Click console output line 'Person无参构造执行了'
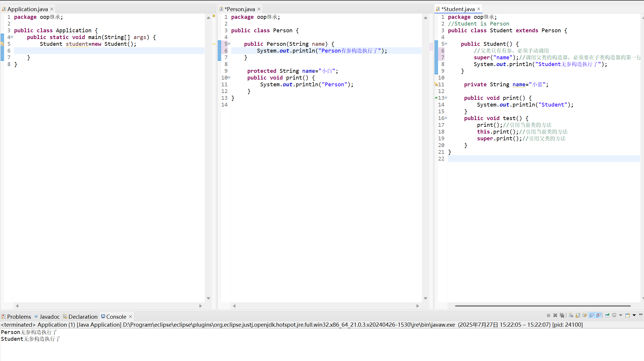The height and width of the screenshot is (361, 644). (29, 332)
